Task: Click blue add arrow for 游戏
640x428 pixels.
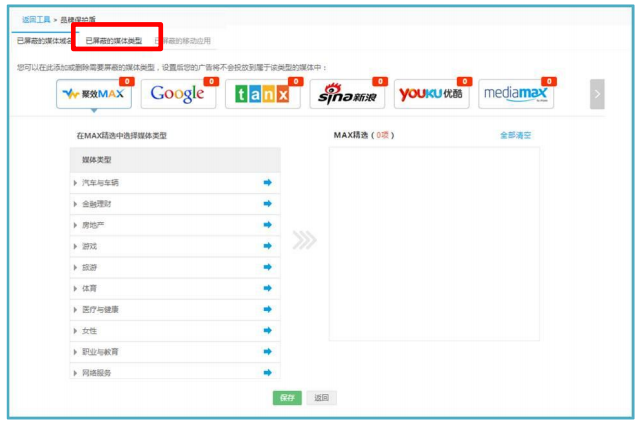Action: pyautogui.click(x=267, y=245)
